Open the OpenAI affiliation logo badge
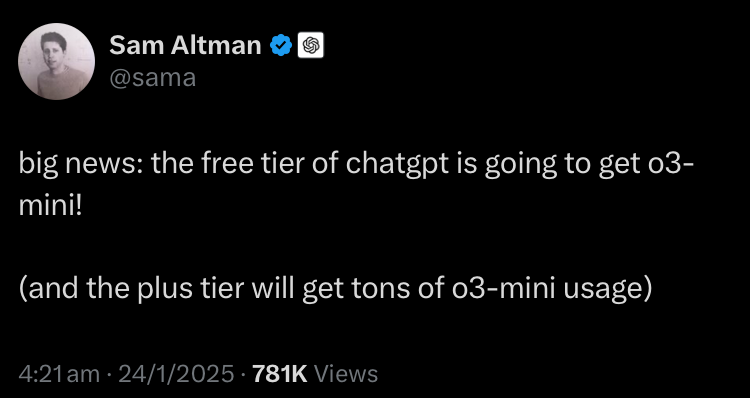 pyautogui.click(x=311, y=45)
